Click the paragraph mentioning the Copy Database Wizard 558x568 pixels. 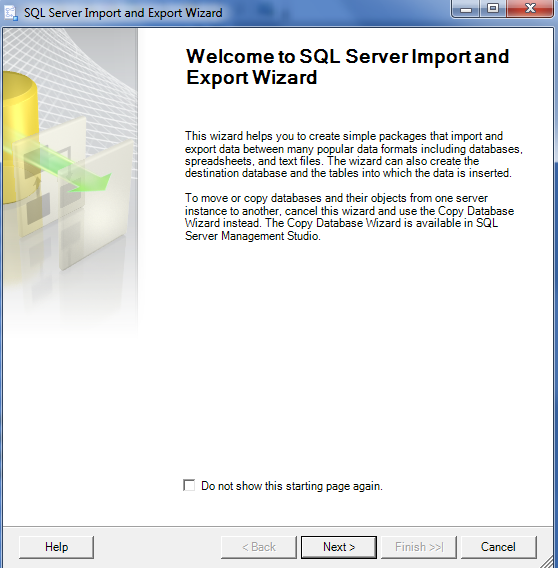pos(349,217)
